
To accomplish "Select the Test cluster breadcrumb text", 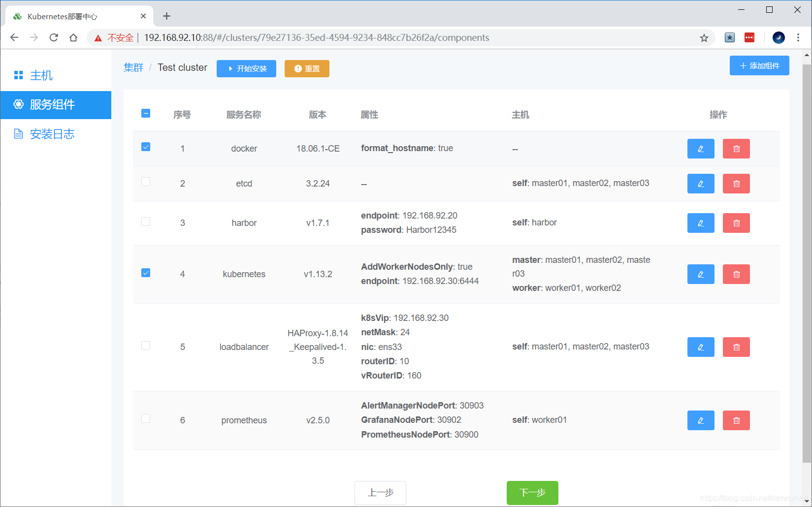I will (x=182, y=67).
